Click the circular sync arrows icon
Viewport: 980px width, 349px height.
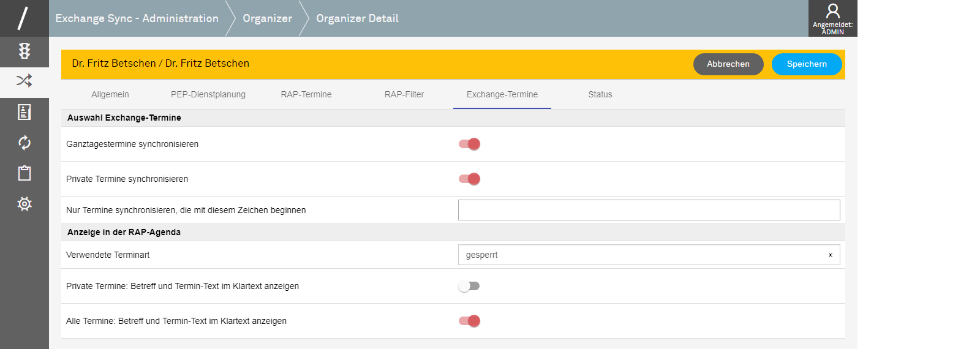(24, 143)
